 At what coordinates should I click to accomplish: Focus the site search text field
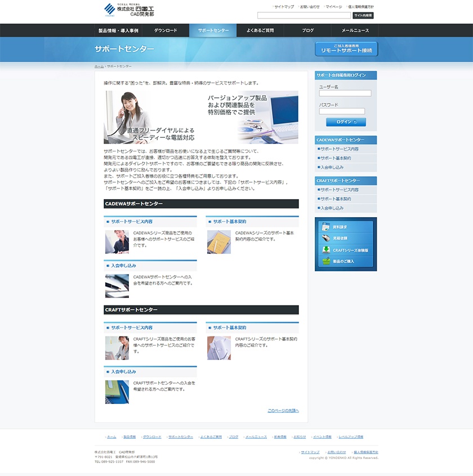tap(304, 16)
